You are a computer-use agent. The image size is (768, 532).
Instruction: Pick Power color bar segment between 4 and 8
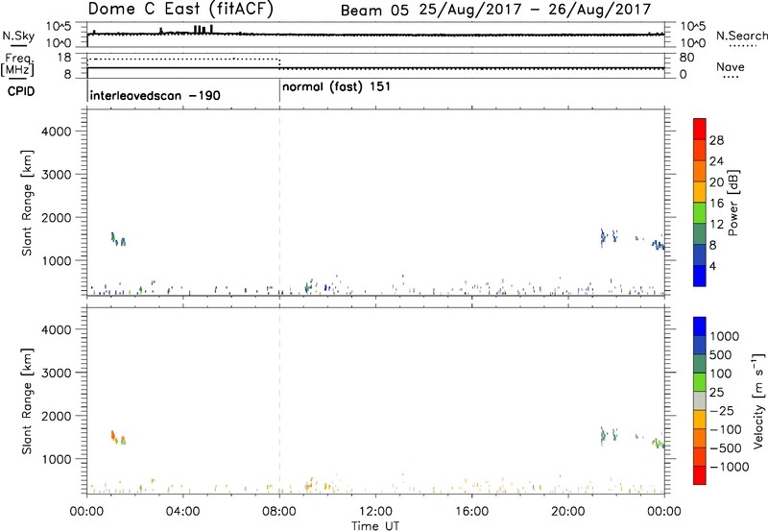click(700, 254)
